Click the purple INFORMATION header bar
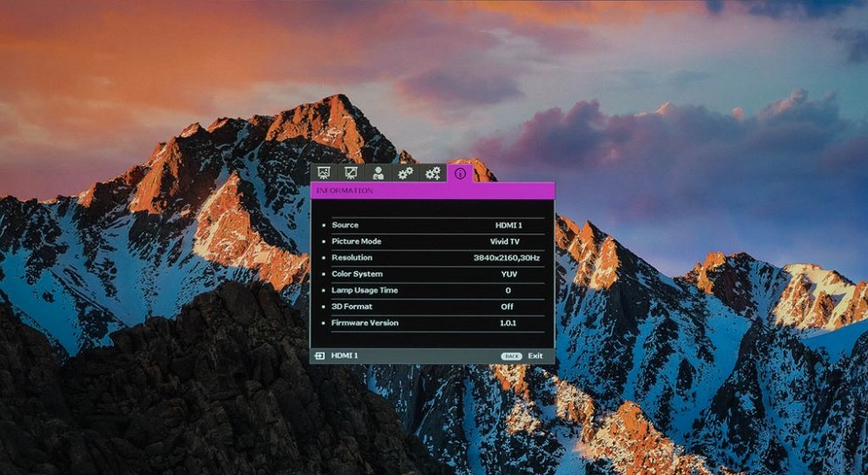The height and width of the screenshot is (475, 868). point(431,190)
